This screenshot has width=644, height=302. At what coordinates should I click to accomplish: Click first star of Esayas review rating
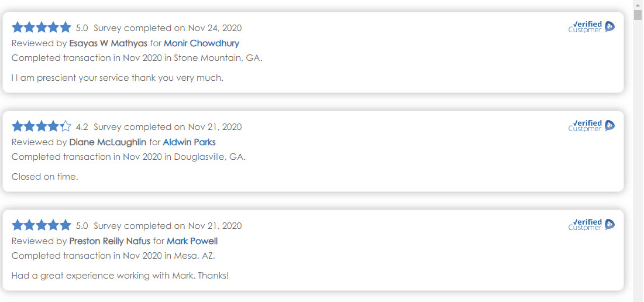point(18,28)
